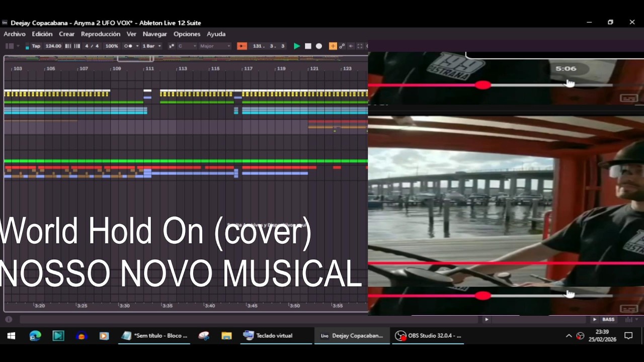Switch to OBS Studio 32.0.4 from the taskbar

coord(428,335)
